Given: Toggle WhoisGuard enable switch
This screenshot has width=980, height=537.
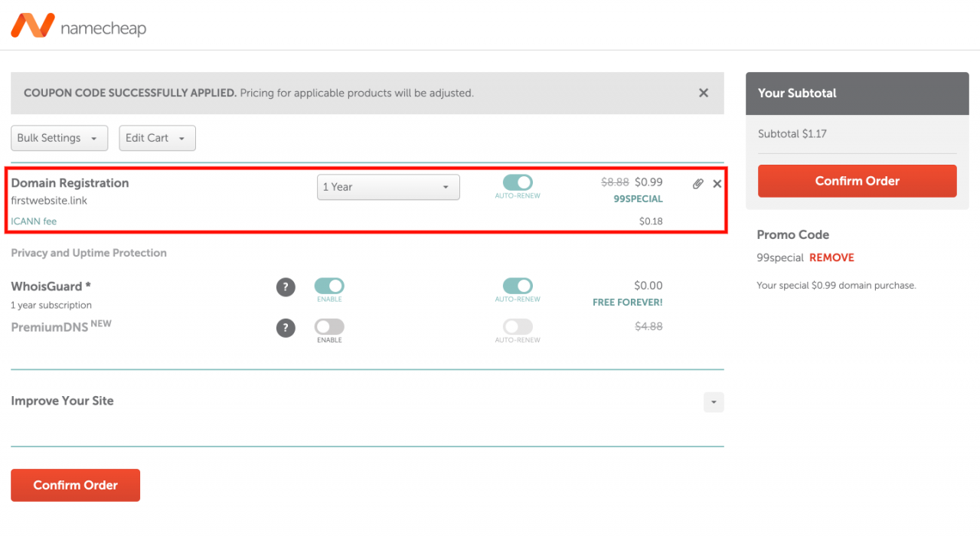Looking at the screenshot, I should click(329, 286).
